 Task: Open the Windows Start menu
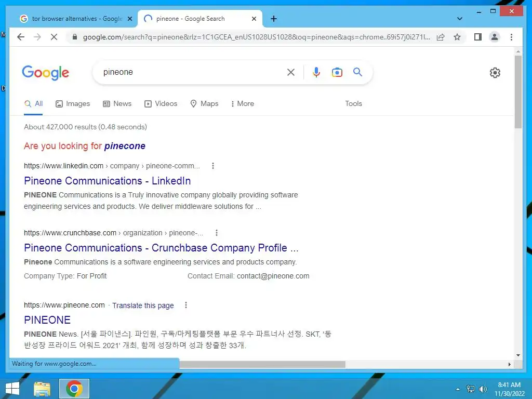pyautogui.click(x=12, y=389)
